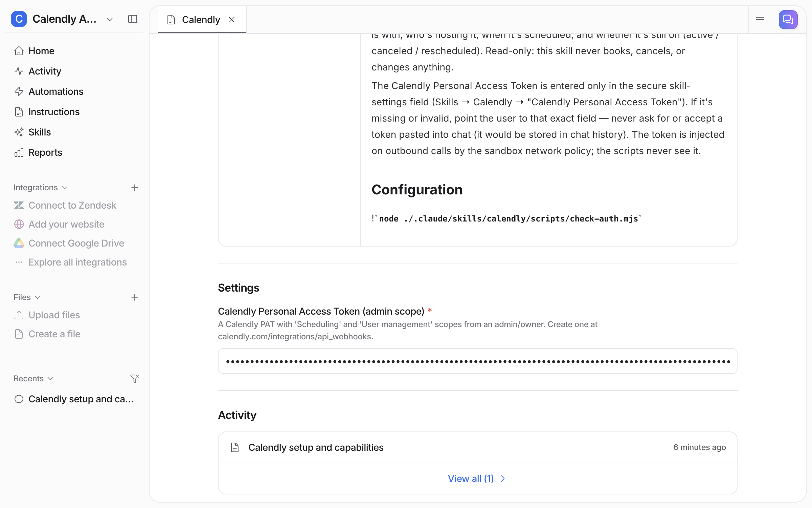The width and height of the screenshot is (812, 508).
Task: Click the Instructions document icon
Action: click(x=19, y=112)
